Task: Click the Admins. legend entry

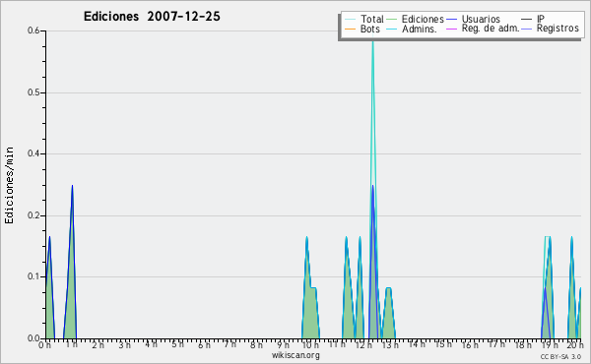Action: (x=412, y=29)
